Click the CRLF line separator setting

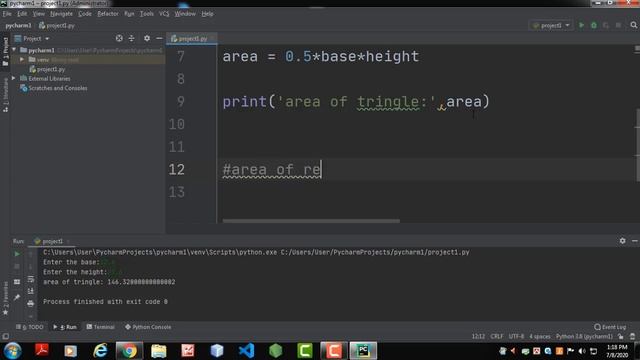coord(497,336)
